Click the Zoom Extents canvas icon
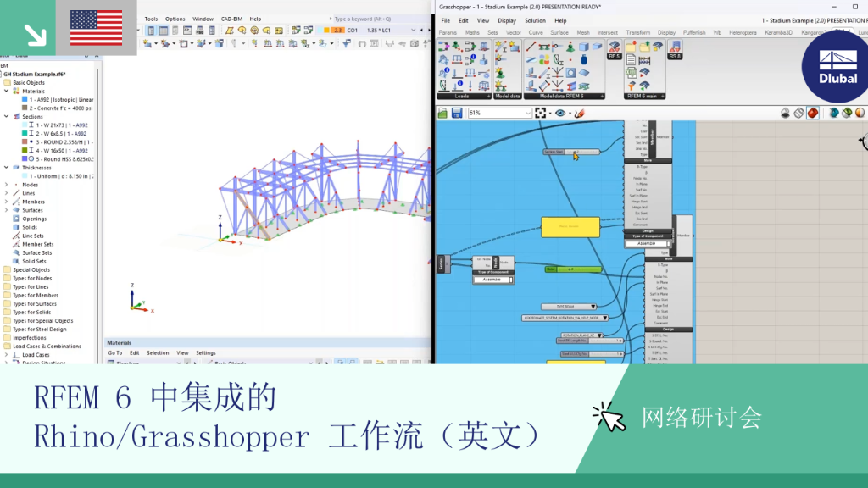 click(x=540, y=113)
